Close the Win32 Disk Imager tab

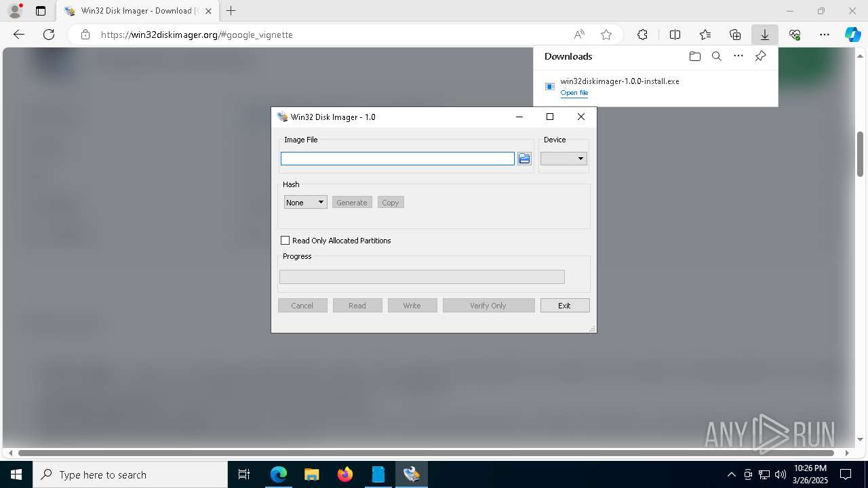(x=209, y=11)
